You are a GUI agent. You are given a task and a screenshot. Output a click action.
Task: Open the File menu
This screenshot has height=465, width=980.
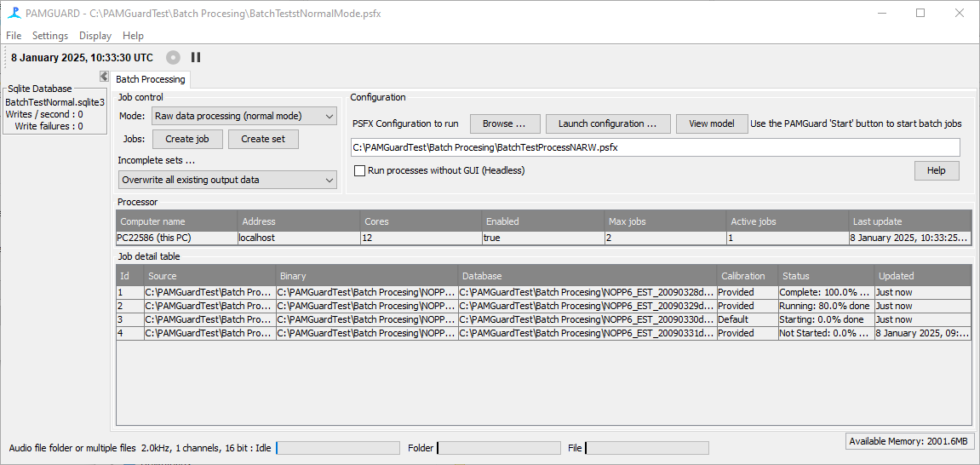pyautogui.click(x=14, y=36)
